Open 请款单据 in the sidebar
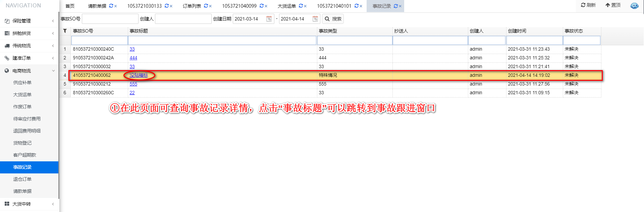The width and height of the screenshot is (644, 212). point(22,191)
